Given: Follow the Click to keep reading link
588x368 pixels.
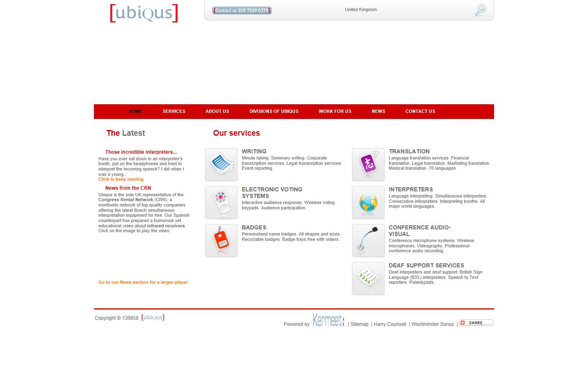Looking at the screenshot, I should [121, 179].
